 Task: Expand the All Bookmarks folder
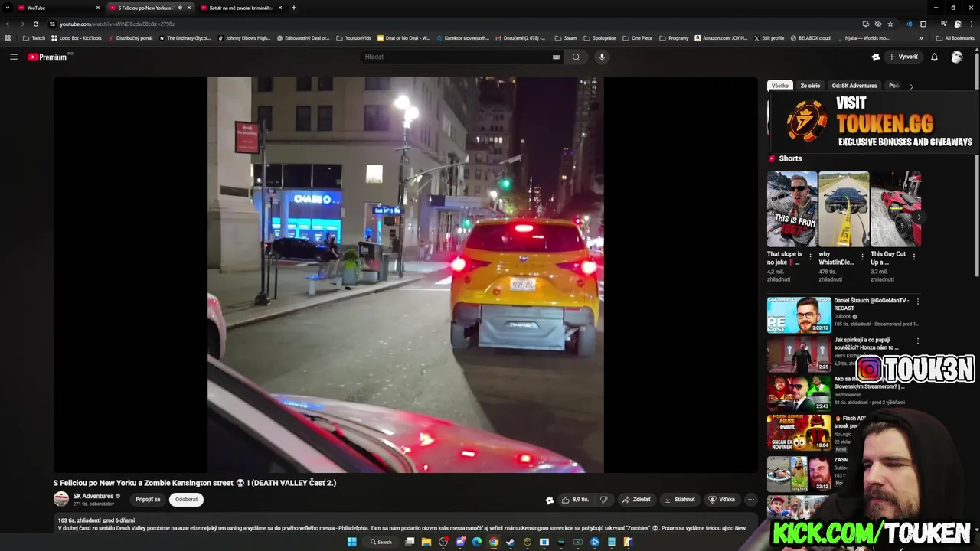point(955,37)
